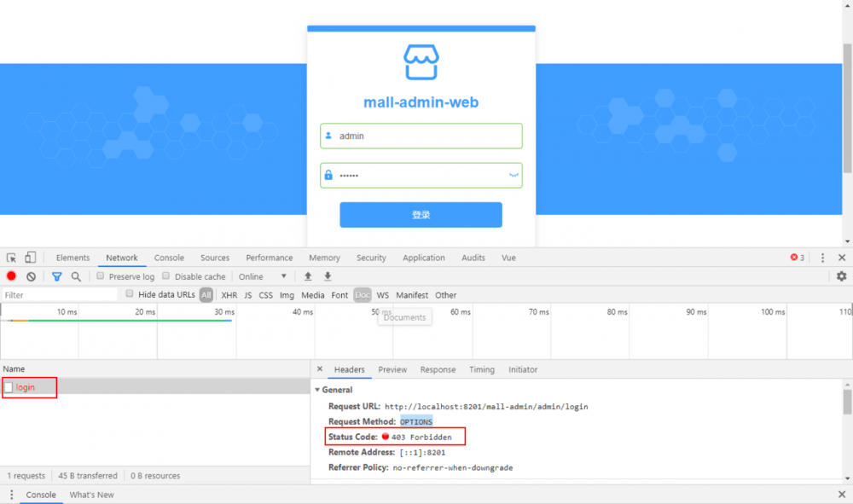Click the red record network log button
Screen dimensions: 853x504
click(11, 276)
